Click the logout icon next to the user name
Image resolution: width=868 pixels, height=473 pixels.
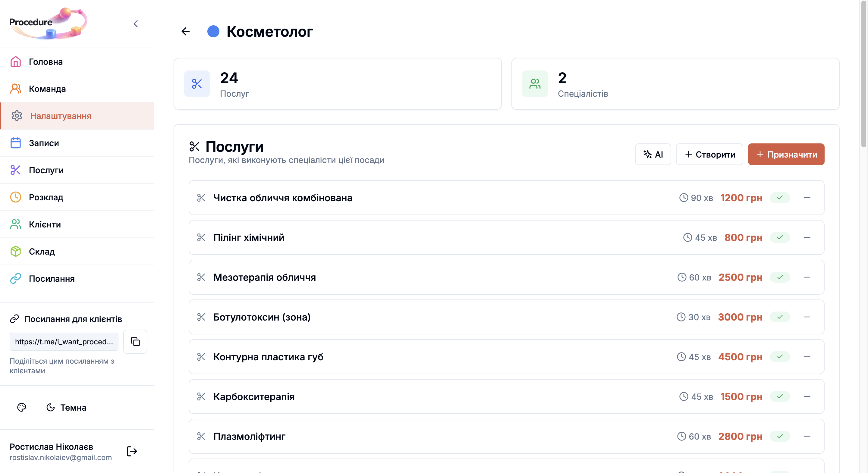point(132,451)
